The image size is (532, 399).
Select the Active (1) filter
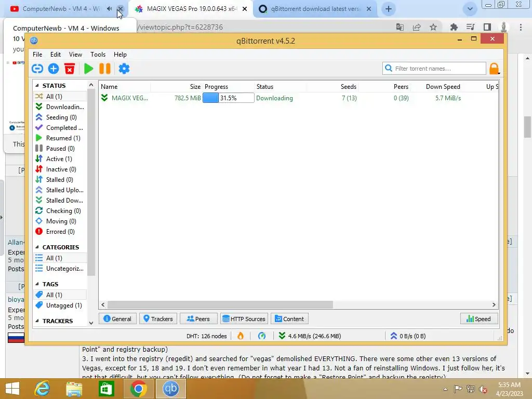(60, 159)
